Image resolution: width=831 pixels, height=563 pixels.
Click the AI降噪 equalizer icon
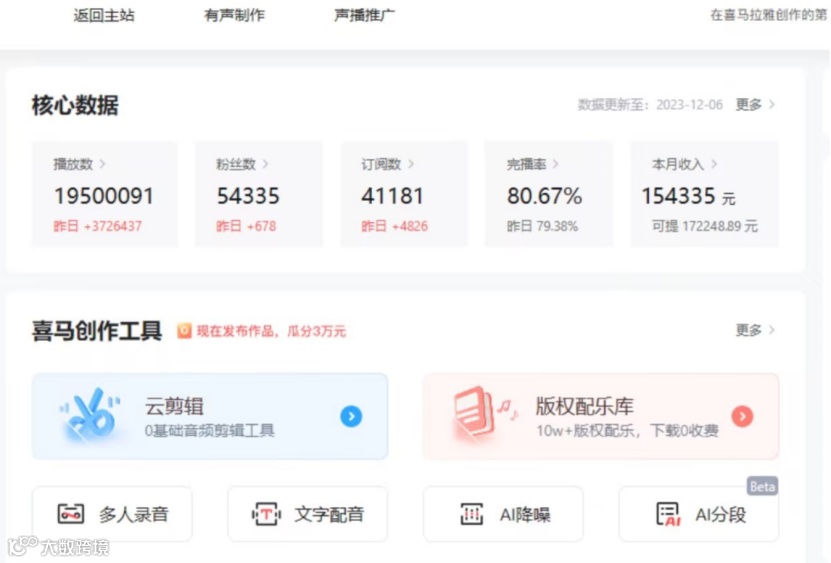pos(472,514)
